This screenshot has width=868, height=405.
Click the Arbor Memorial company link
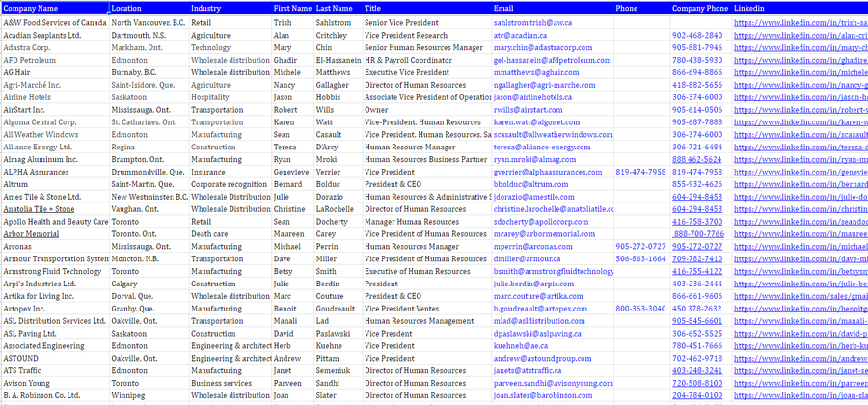click(x=31, y=234)
